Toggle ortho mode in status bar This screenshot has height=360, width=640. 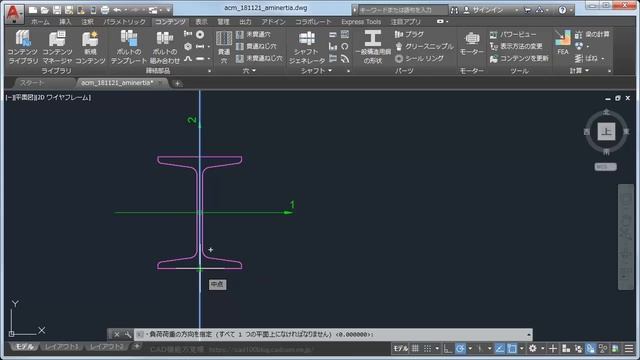click(x=448, y=348)
